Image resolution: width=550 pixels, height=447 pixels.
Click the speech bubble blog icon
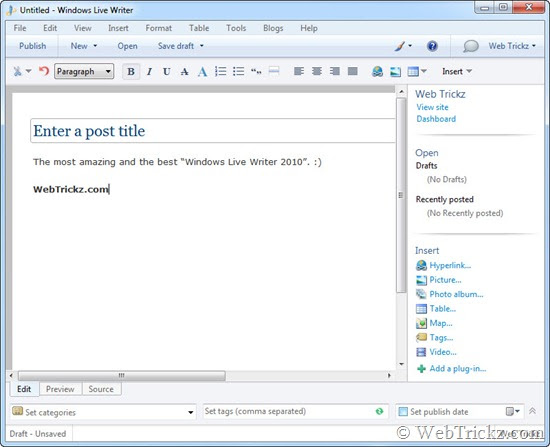coord(471,46)
